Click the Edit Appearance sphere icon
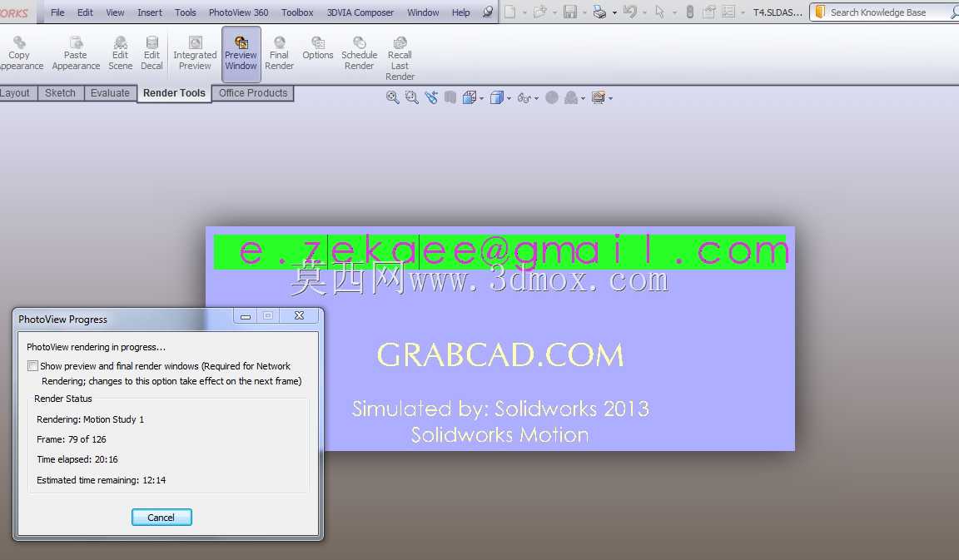Viewport: 959px width, 560px height. [552, 97]
